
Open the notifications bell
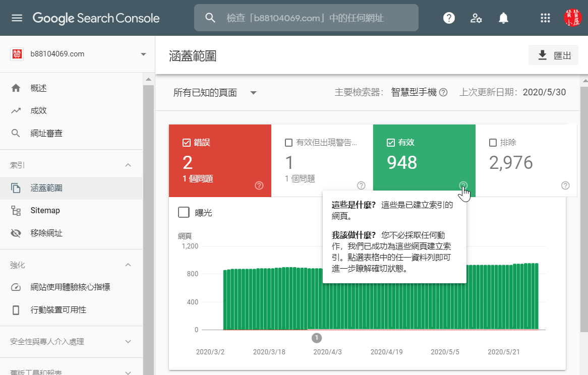503,18
